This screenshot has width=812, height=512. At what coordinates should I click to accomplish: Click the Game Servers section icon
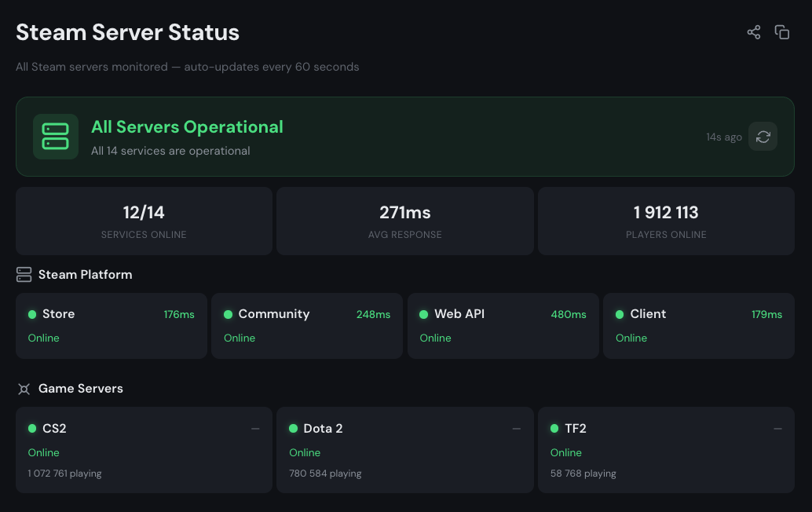[24, 389]
